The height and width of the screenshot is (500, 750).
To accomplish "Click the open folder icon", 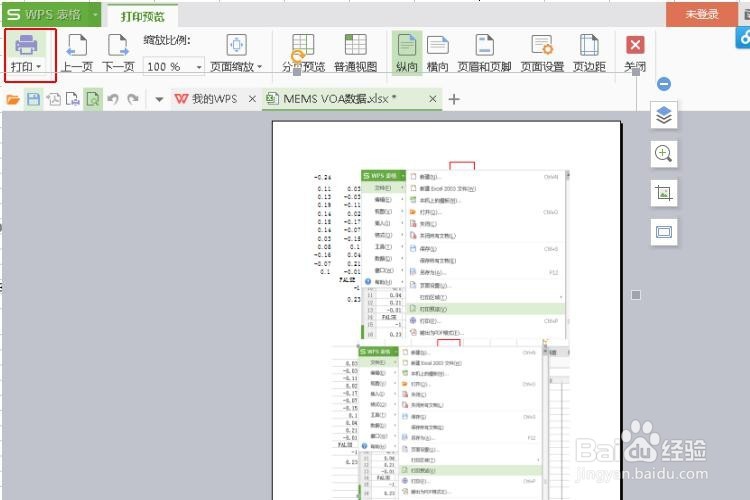I will (13, 100).
